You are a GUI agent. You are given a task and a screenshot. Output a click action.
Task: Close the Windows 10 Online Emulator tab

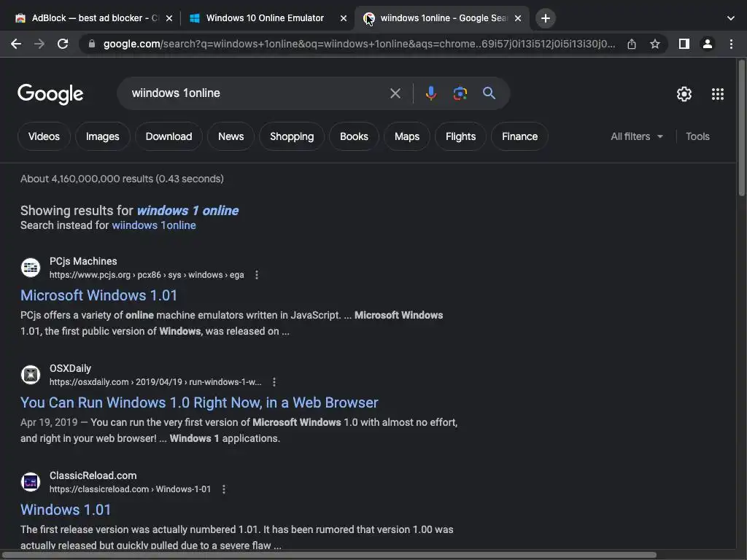click(x=344, y=18)
